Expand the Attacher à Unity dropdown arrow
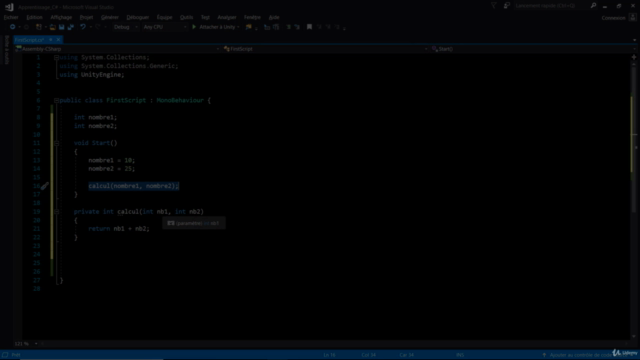This screenshot has width=640, height=360. click(238, 27)
